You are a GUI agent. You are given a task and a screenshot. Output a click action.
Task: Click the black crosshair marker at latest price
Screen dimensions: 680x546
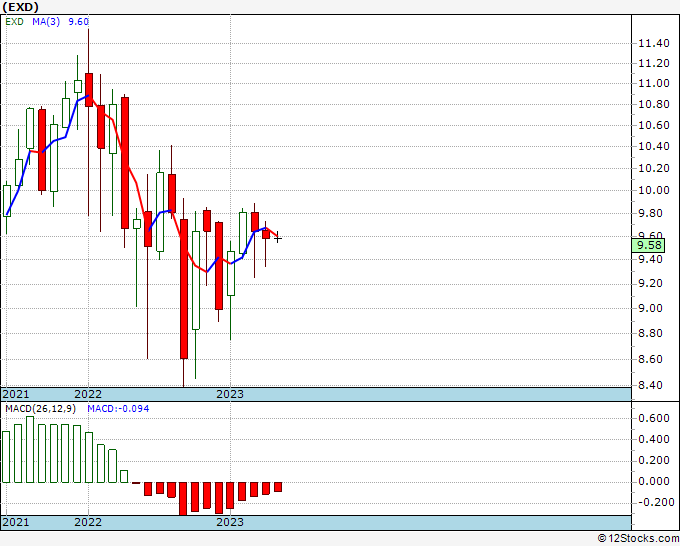(278, 238)
